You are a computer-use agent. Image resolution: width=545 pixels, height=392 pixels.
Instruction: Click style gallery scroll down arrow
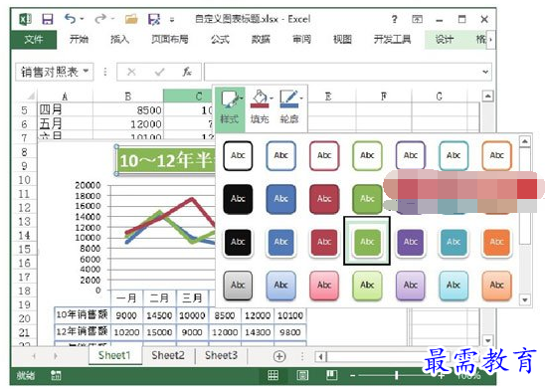(x=524, y=299)
